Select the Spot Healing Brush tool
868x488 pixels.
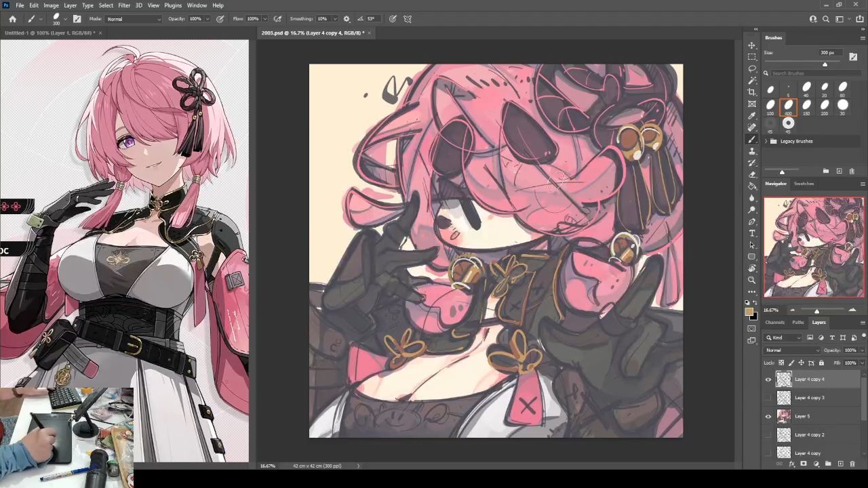pyautogui.click(x=752, y=127)
